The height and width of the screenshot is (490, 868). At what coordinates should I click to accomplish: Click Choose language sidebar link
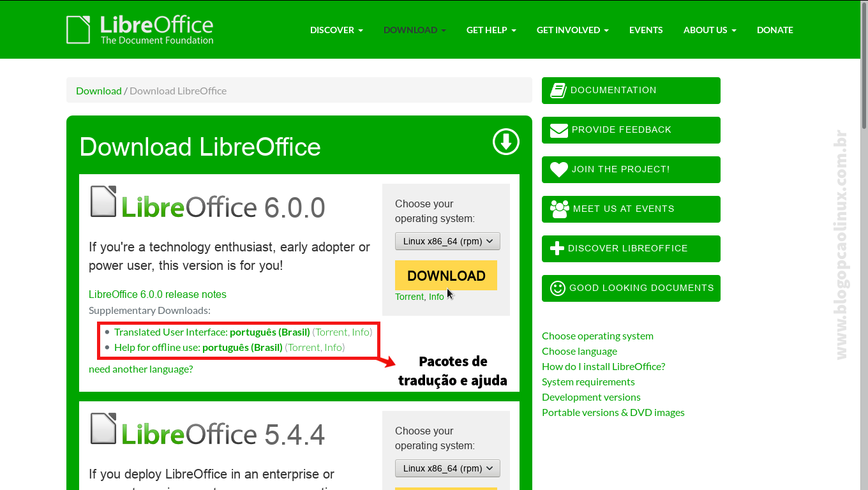[x=580, y=351]
